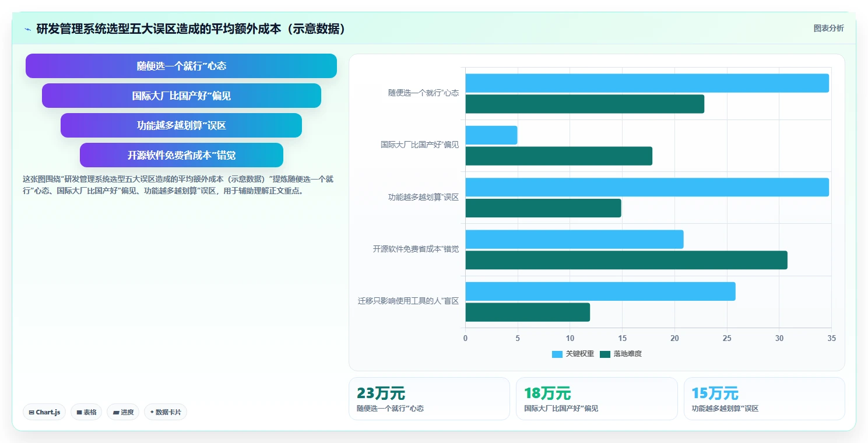868x443 pixels.
Task: Click card caption under 23万元
Action: 390,409
